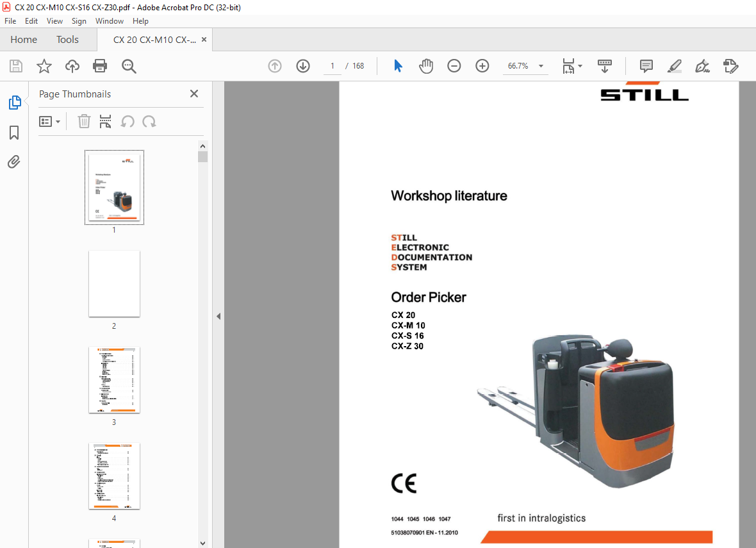Select page 4 thumbnail

click(x=114, y=476)
